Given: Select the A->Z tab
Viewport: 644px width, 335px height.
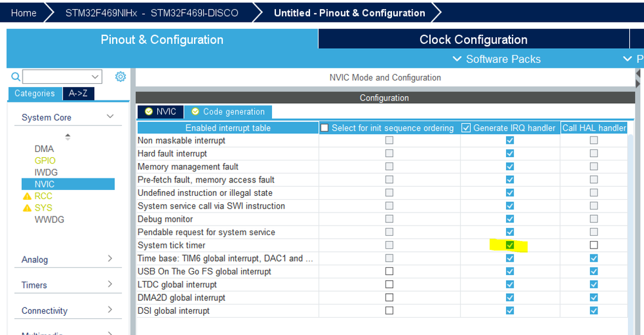Looking at the screenshot, I should pos(78,93).
